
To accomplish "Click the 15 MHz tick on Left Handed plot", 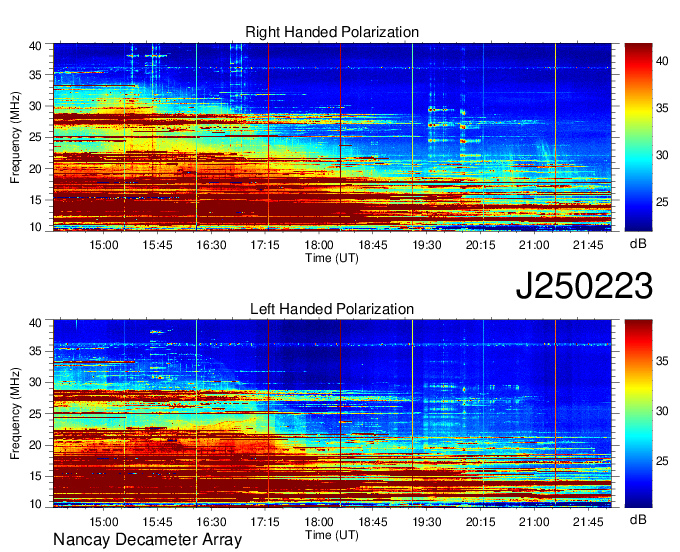I will point(35,476).
